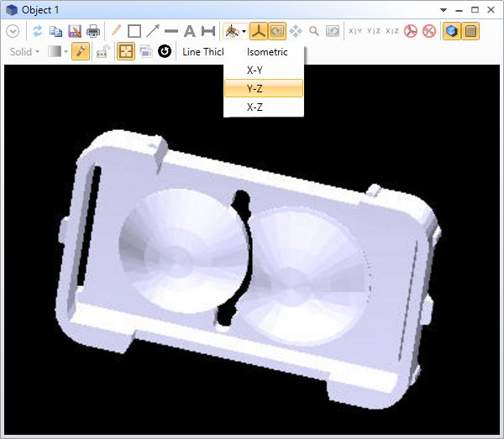This screenshot has height=439, width=504.
Task: Choose Isometric from the view menu
Action: pyautogui.click(x=264, y=52)
